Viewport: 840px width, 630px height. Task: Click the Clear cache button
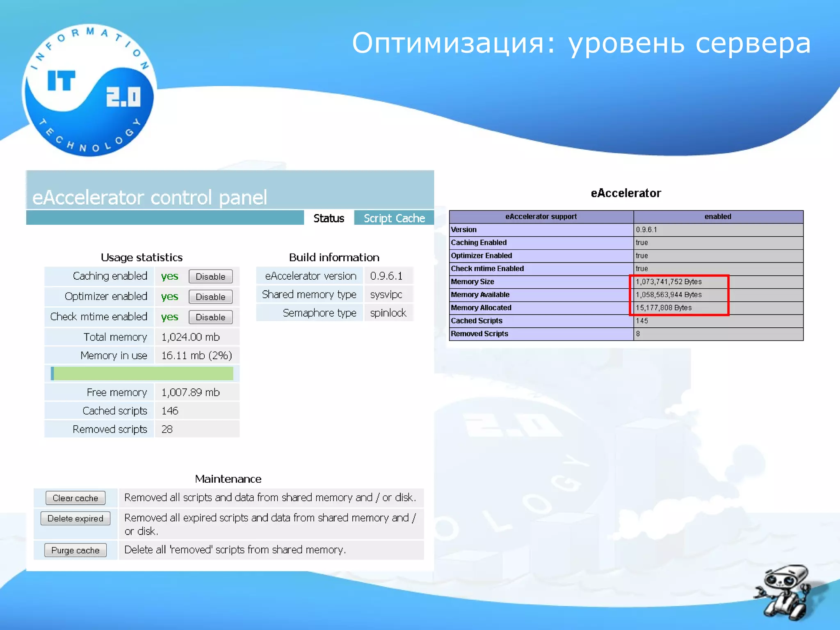[x=75, y=498]
